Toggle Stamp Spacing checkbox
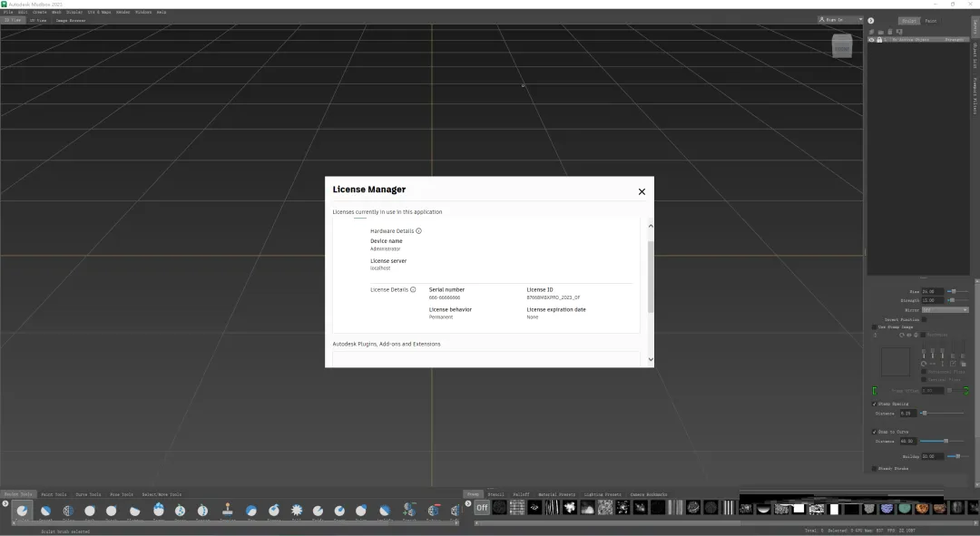This screenshot has width=980, height=536. pyautogui.click(x=875, y=404)
